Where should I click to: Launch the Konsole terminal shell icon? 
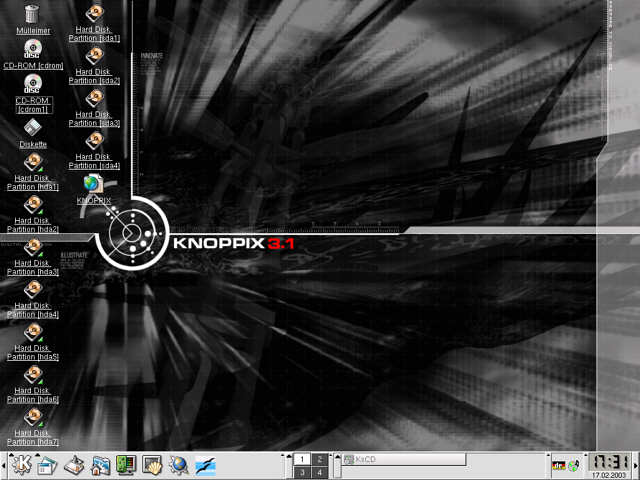click(x=152, y=465)
